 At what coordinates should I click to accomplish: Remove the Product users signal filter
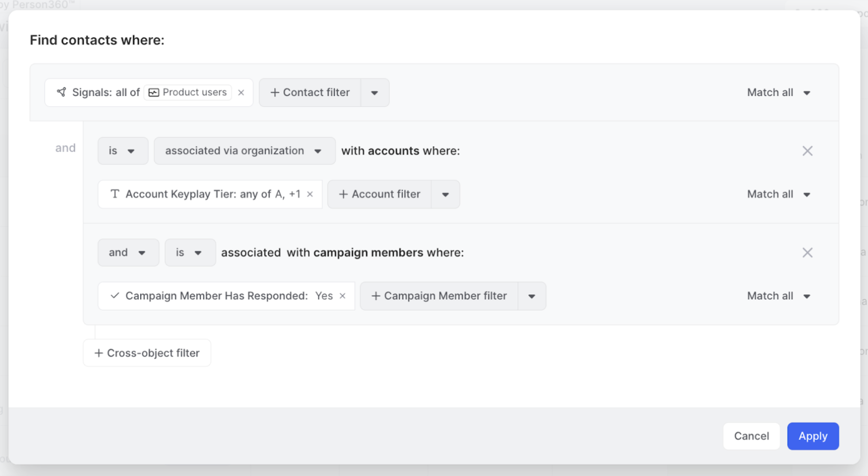[241, 93]
